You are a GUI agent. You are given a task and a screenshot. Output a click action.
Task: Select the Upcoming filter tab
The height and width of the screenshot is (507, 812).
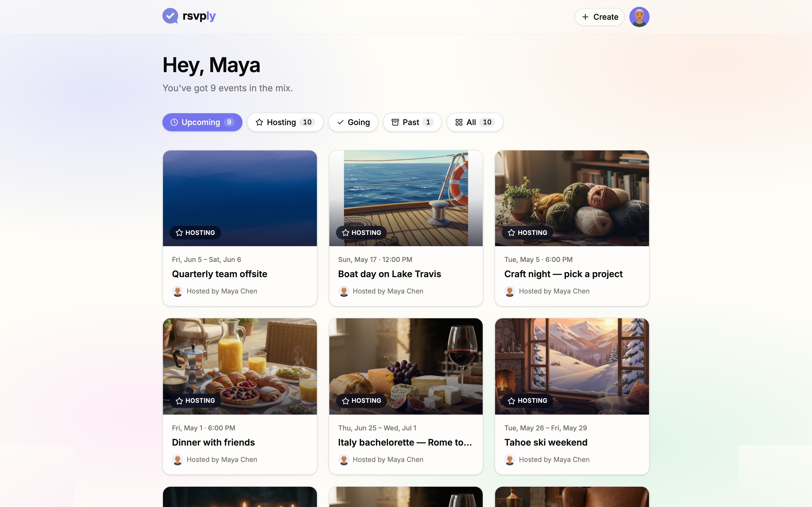pyautogui.click(x=202, y=122)
